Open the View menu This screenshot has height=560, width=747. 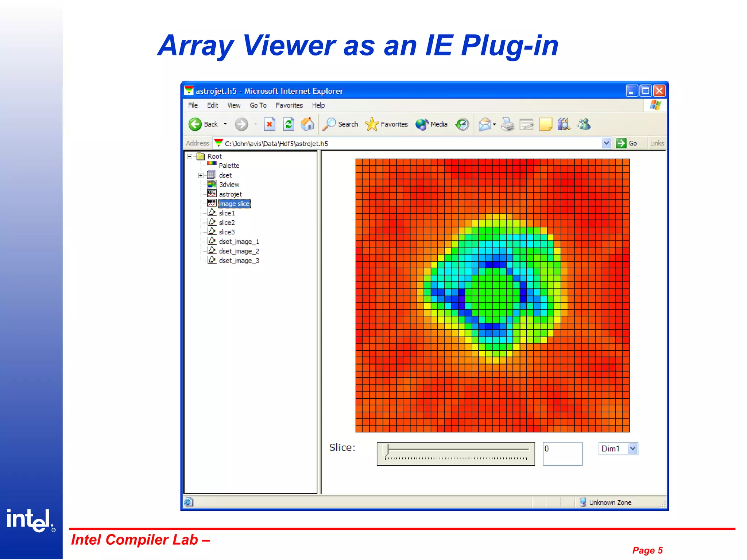coord(234,105)
